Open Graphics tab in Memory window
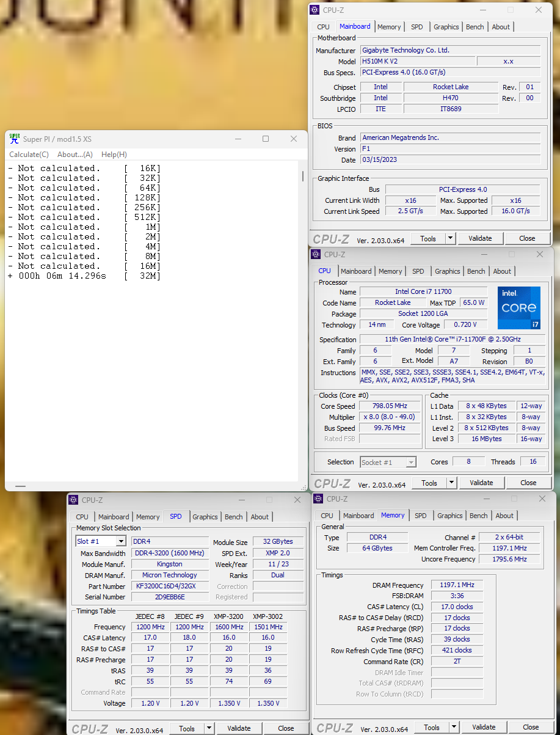Screen dimensions: 560x735 point(450,516)
